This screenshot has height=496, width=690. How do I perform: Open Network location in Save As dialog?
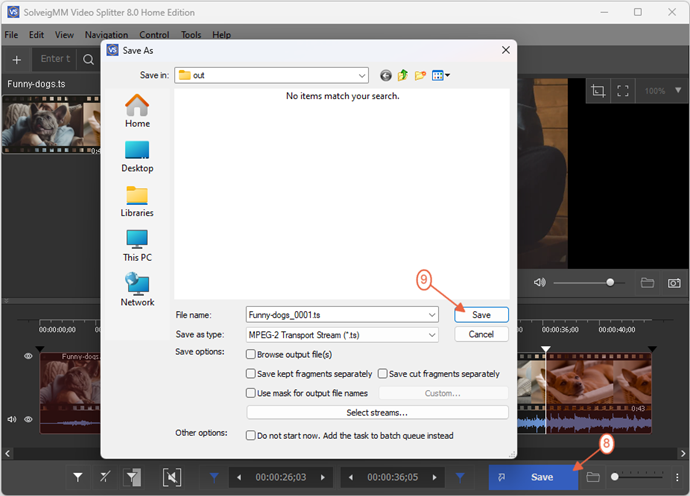[x=137, y=290]
